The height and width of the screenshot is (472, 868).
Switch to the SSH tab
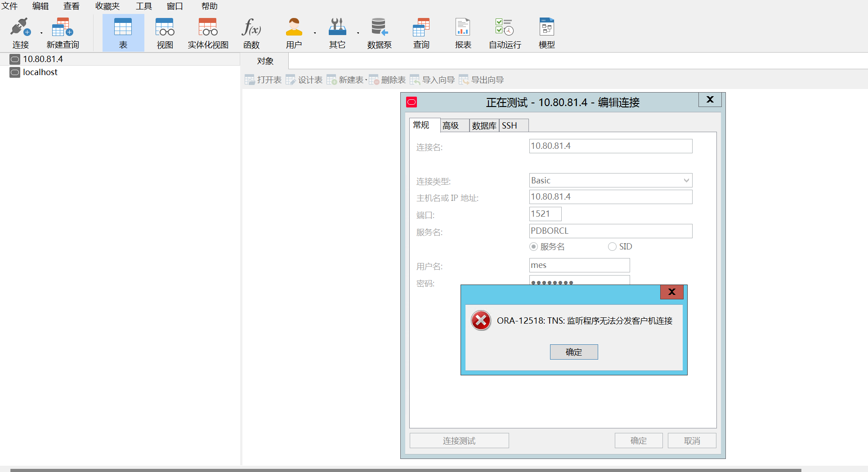[x=514, y=125]
